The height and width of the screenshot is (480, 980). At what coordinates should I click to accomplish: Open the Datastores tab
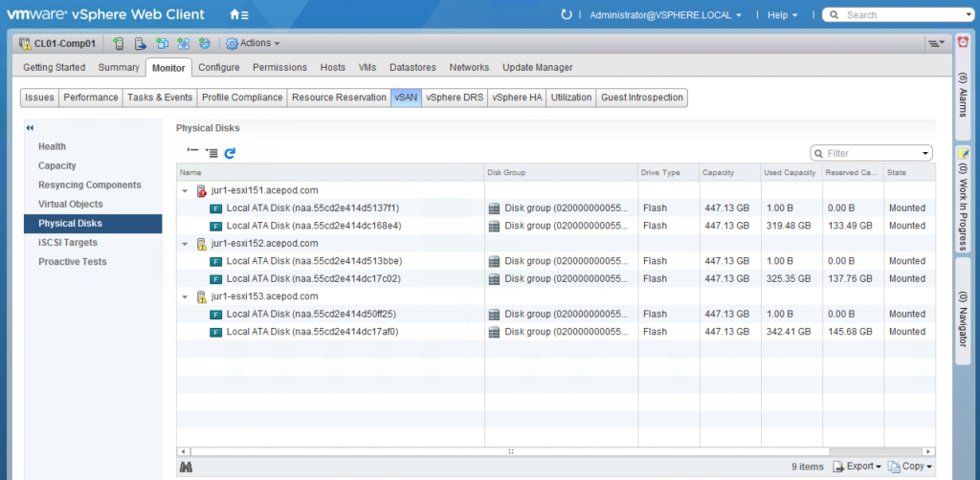click(412, 68)
